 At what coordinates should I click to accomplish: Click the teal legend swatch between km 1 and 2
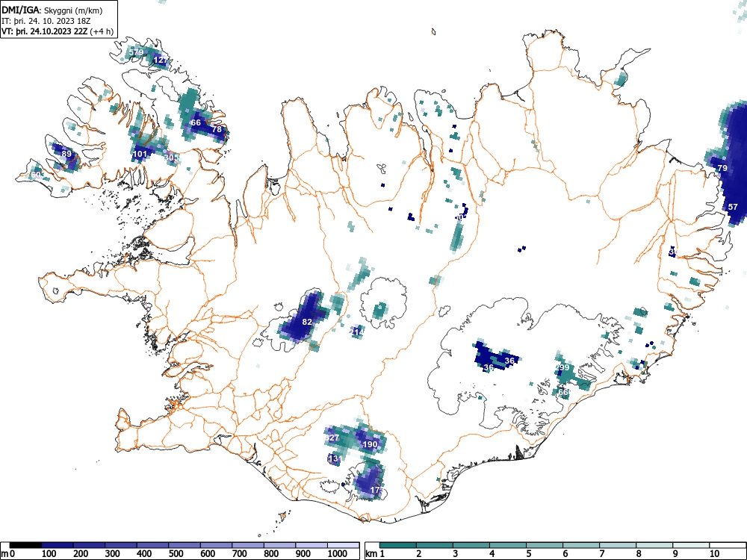(398, 545)
